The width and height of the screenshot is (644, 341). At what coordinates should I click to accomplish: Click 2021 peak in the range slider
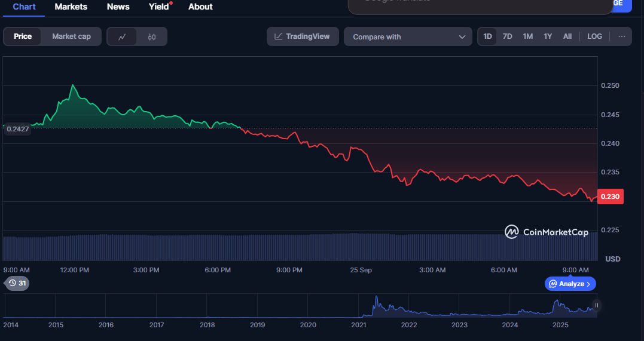click(x=377, y=299)
